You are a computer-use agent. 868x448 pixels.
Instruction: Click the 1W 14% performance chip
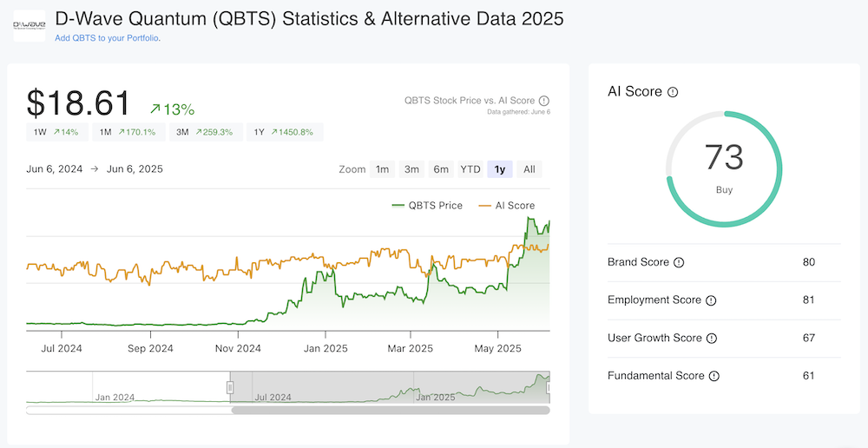coord(57,132)
